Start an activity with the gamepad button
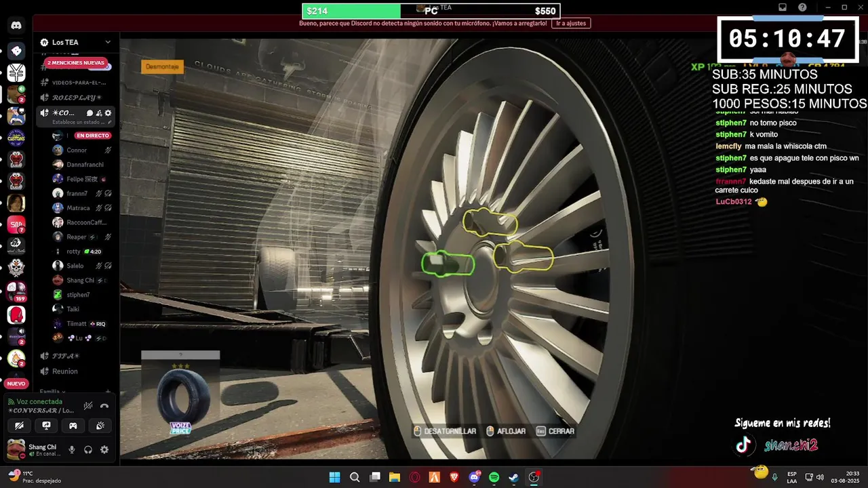The width and height of the screenshot is (868, 488). [x=73, y=426]
